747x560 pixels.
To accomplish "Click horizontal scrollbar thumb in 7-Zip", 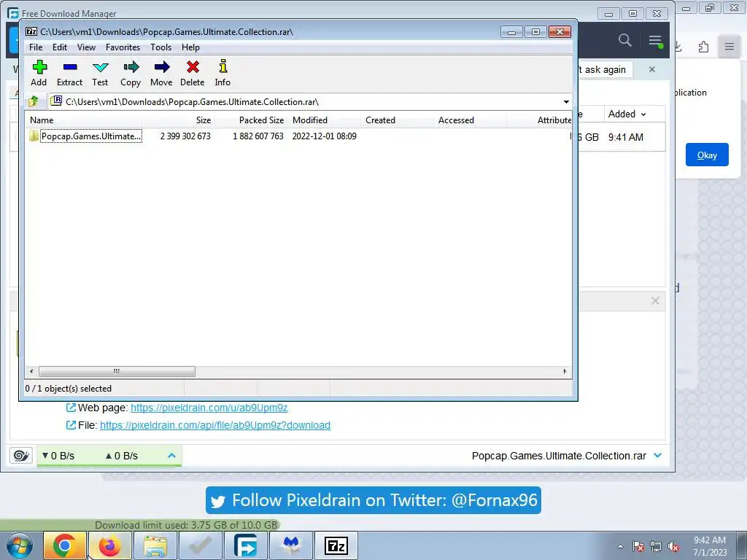I will tap(117, 371).
